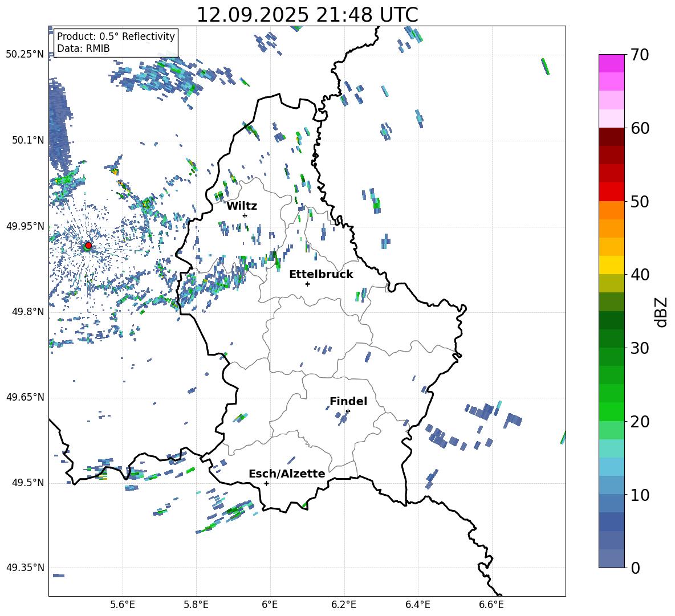Click the Wiltz city label
This screenshot has width=675, height=616.
(242, 206)
